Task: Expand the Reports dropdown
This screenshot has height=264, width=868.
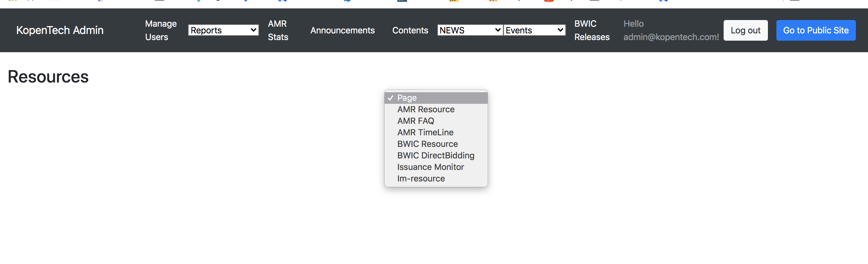Action: [223, 30]
